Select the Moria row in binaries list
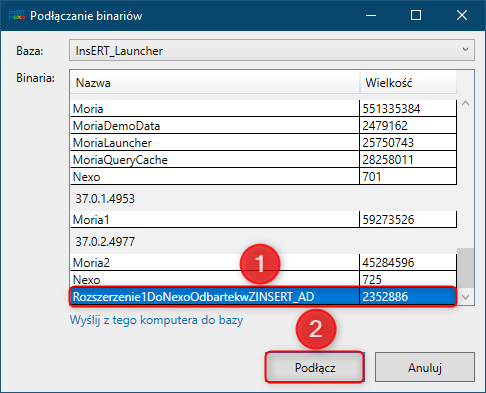Screen dimensions: 486x393 tap(263, 109)
